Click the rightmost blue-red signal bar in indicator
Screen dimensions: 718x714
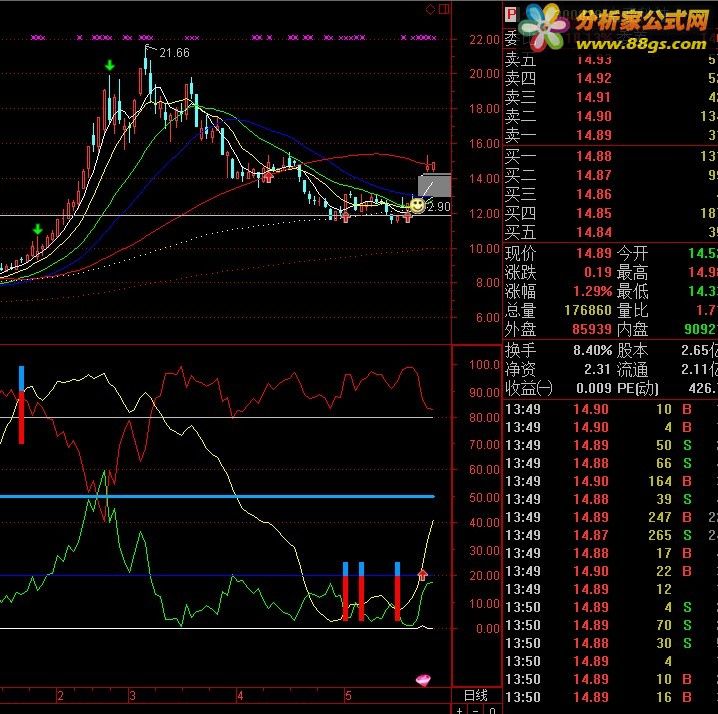(x=397, y=591)
